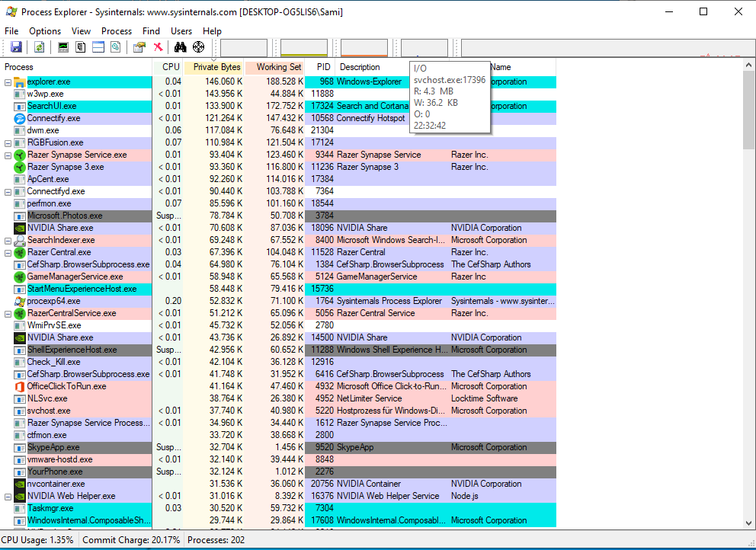Image resolution: width=756 pixels, height=550 pixels.
Task: Sort by the PID column header
Action: pyautogui.click(x=319, y=67)
